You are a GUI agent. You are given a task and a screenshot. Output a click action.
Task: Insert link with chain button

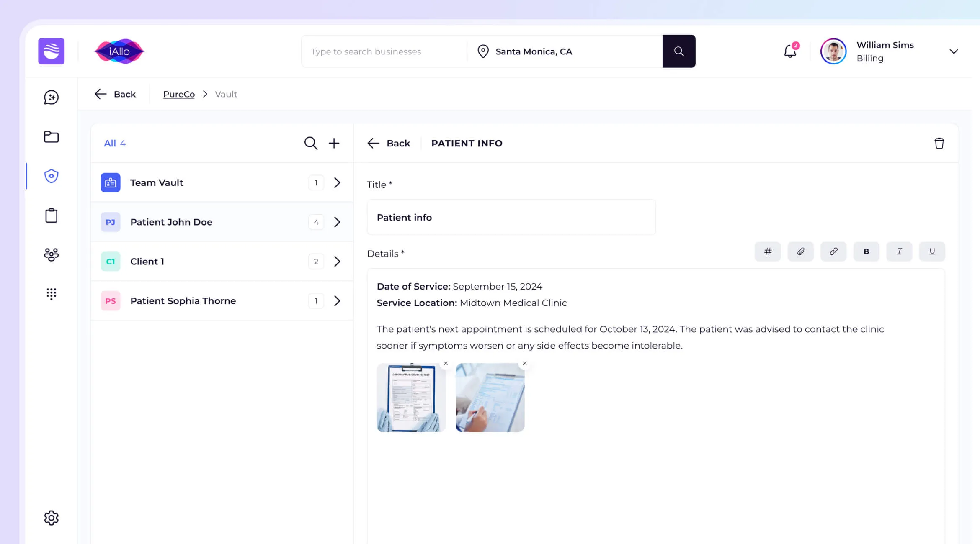833,251
